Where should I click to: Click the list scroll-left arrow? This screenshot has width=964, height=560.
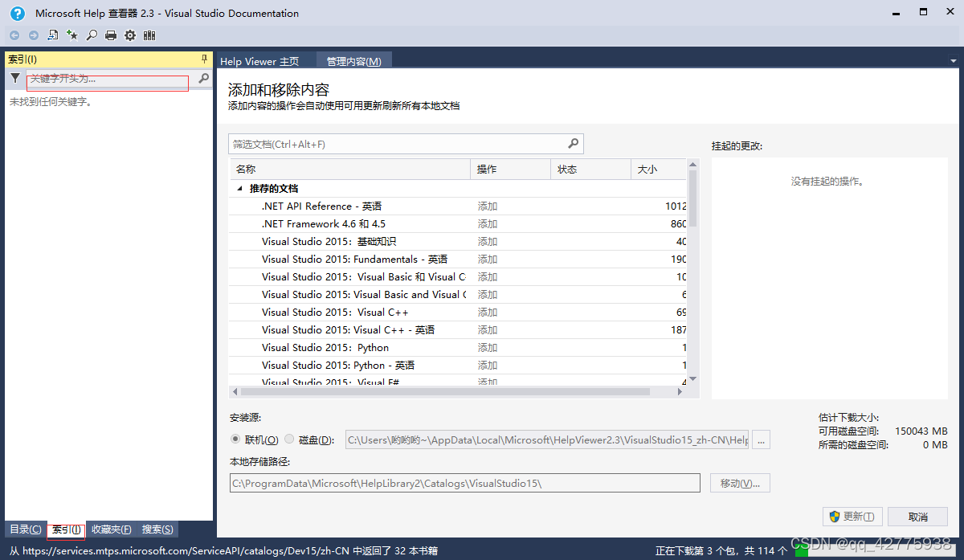coord(235,392)
